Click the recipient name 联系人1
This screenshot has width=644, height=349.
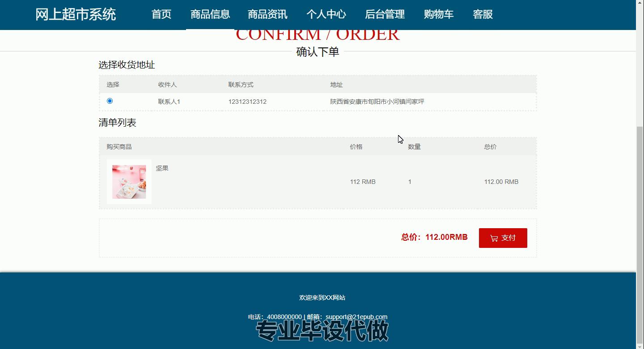click(169, 102)
